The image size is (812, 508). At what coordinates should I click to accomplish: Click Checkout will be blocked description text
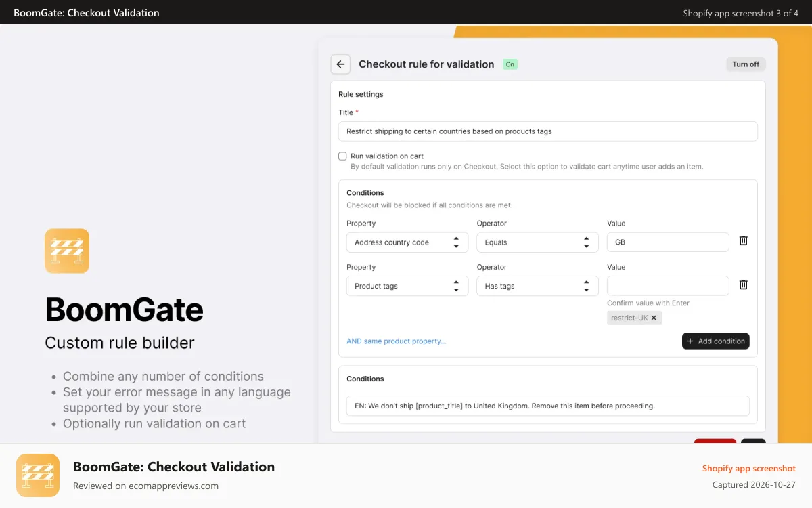pos(429,205)
